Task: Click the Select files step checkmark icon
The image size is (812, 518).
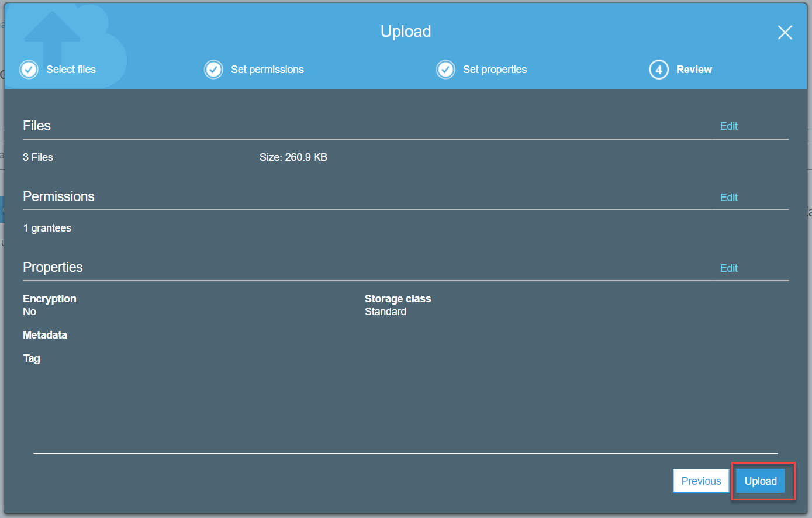Action: [29, 70]
